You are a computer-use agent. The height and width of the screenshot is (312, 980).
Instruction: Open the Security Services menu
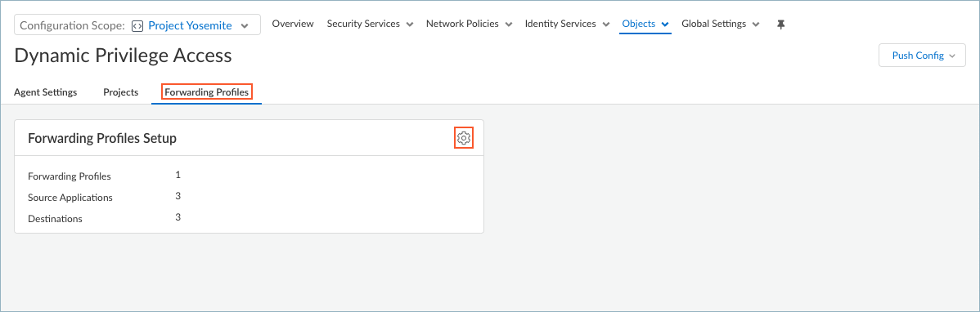[x=370, y=24]
